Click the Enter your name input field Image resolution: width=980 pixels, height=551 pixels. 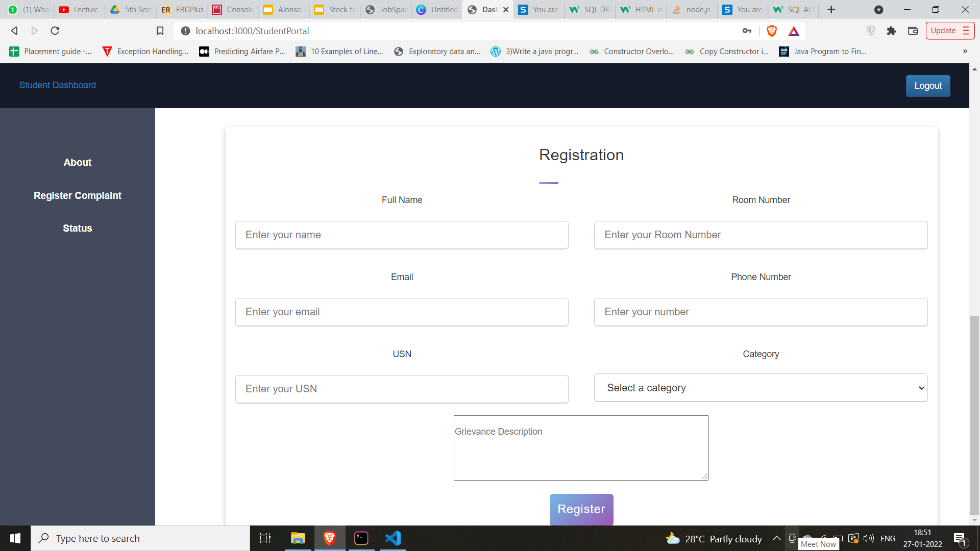click(402, 235)
